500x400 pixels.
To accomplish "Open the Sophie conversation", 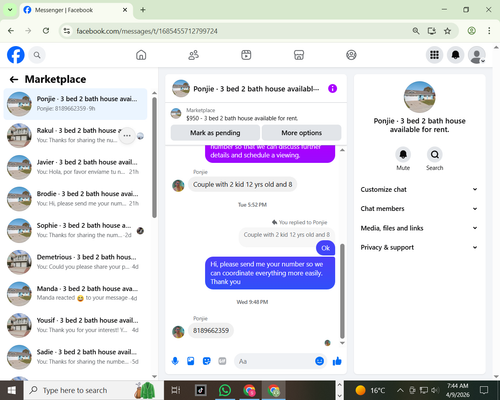I will tap(75, 230).
